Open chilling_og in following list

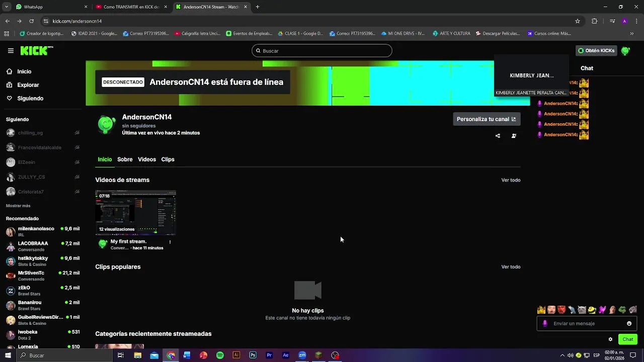tap(43, 133)
